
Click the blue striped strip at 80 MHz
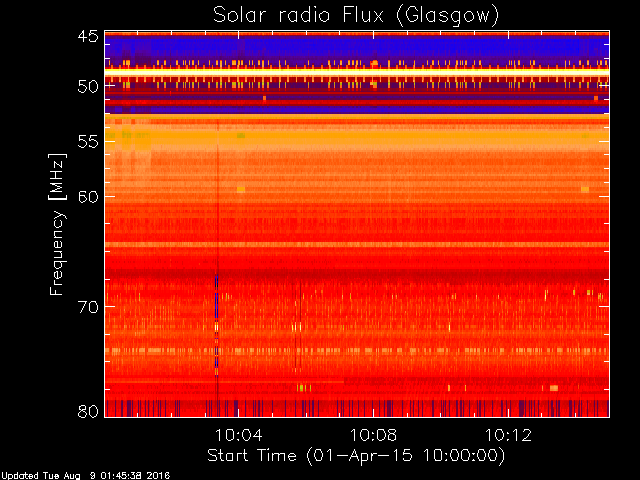[355, 408]
